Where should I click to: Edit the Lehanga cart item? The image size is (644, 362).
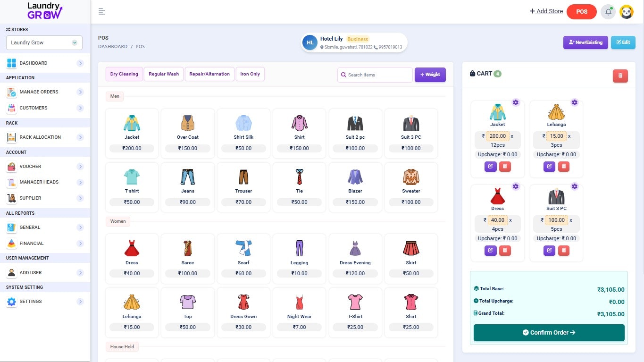click(x=550, y=167)
